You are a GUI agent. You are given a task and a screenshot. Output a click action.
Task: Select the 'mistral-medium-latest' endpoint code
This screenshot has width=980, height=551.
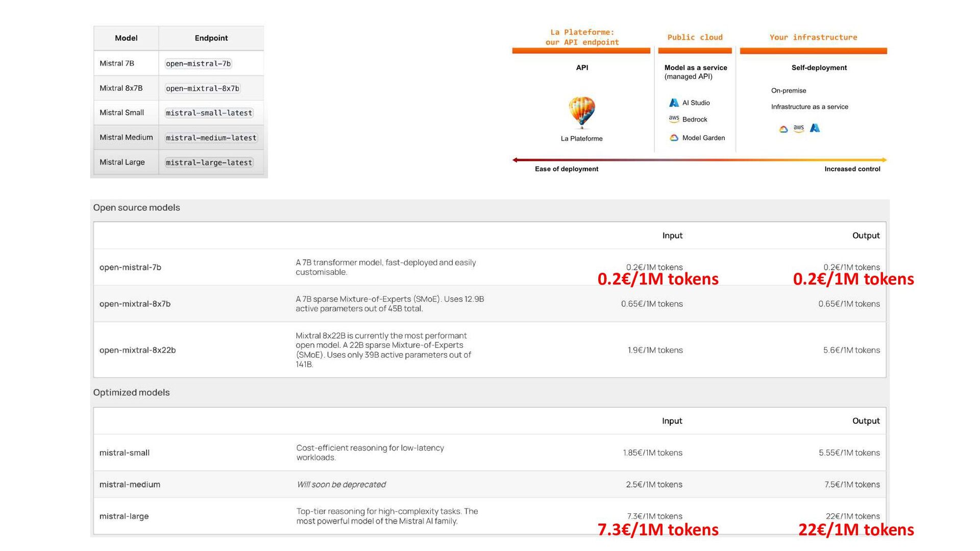(211, 138)
